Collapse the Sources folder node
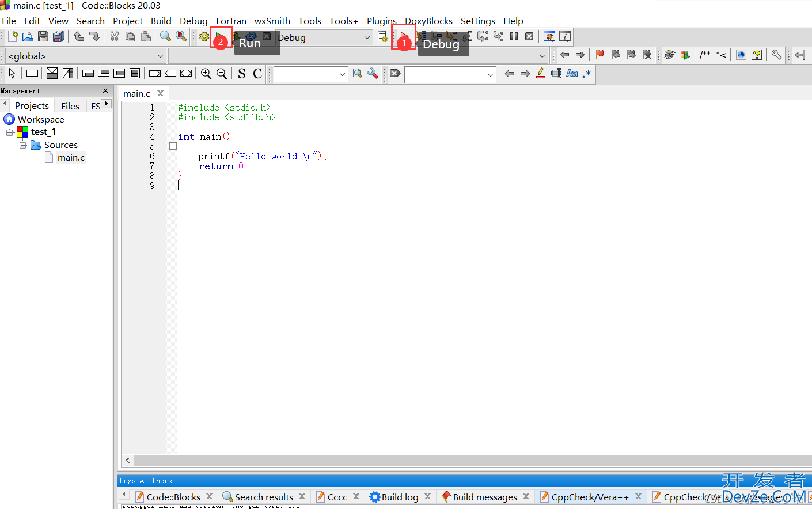The image size is (812, 509). [x=22, y=145]
